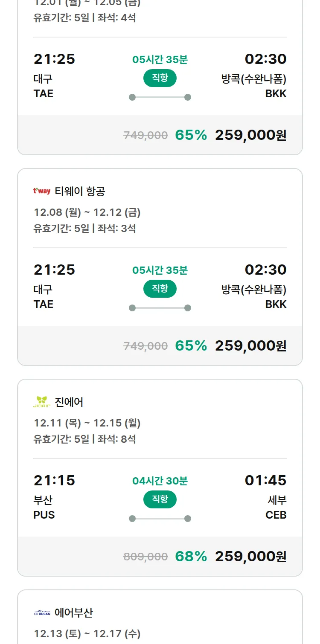Click the 티웨이 항공 airline name
The height and width of the screenshot is (644, 320).
click(80, 191)
